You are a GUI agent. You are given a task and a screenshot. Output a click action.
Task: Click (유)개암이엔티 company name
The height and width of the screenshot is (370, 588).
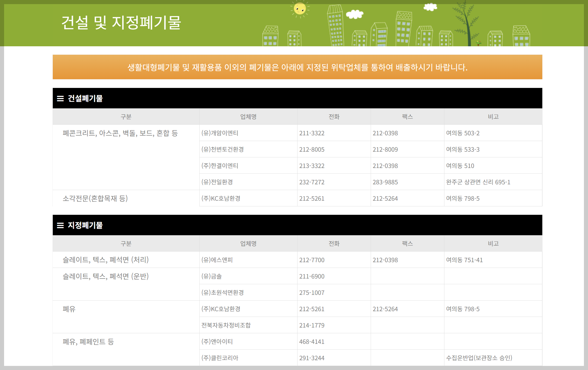pyautogui.click(x=220, y=133)
